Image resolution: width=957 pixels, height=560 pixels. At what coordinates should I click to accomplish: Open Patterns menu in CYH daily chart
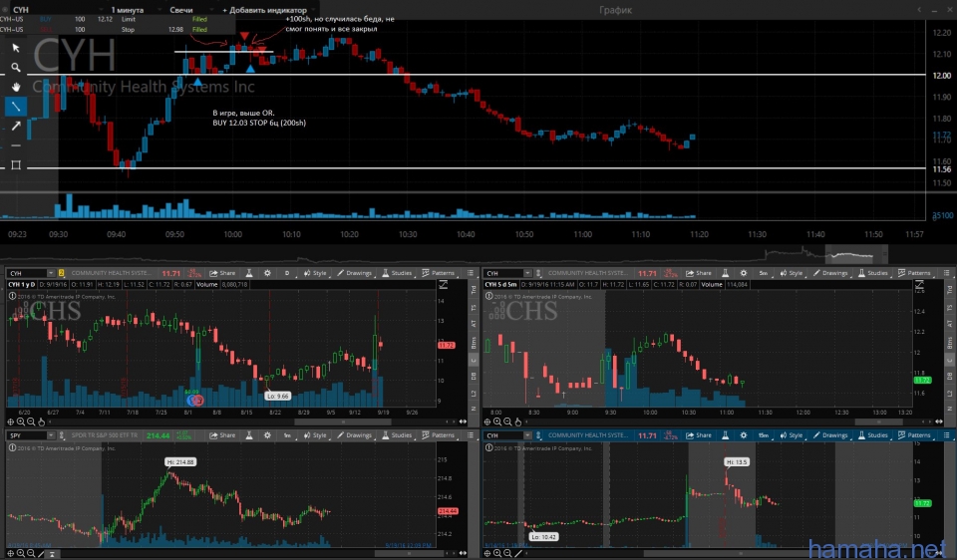(x=439, y=273)
